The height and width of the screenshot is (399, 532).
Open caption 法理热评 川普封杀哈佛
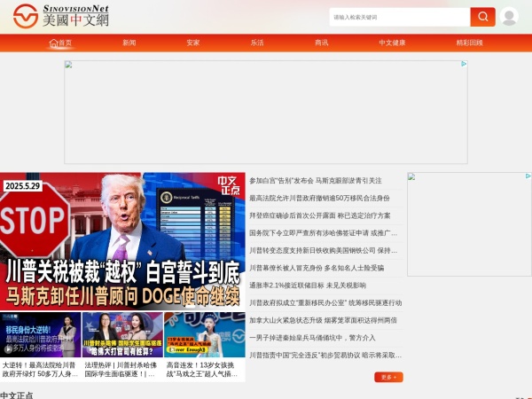pyautogui.click(x=121, y=370)
